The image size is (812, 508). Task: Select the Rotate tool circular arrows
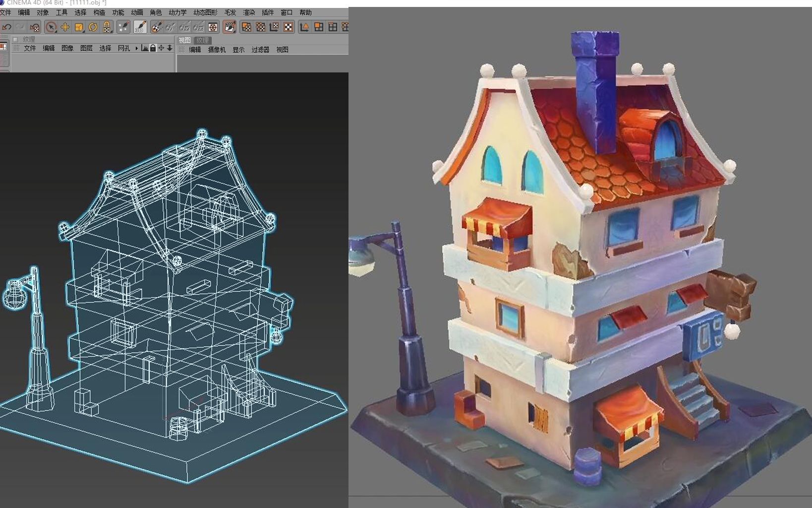tap(93, 27)
